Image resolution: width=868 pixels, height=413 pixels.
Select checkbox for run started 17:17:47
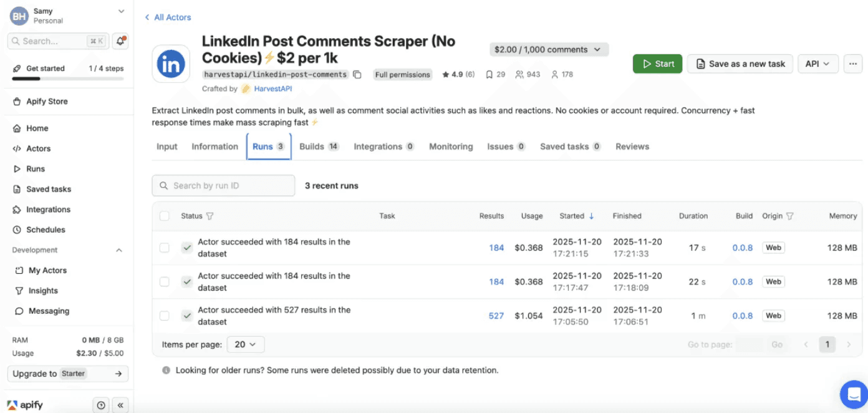click(x=165, y=282)
